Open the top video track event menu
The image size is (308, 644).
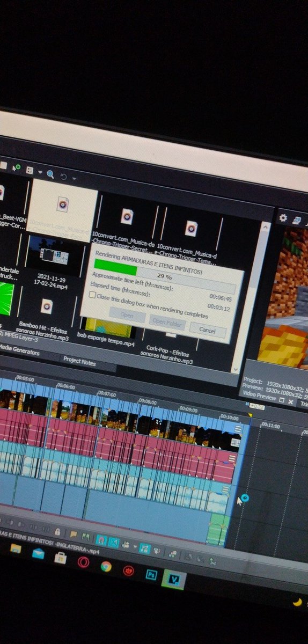tap(238, 429)
